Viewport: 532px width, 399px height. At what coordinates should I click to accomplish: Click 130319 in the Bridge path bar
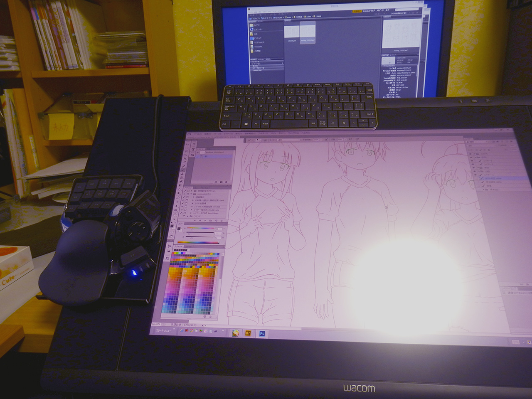(318, 17)
